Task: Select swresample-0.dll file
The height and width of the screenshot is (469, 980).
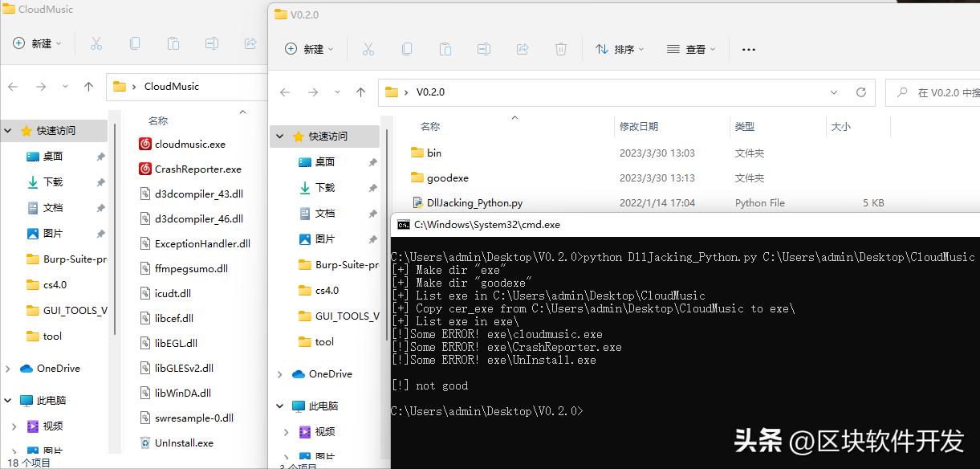Action: [x=186, y=418]
